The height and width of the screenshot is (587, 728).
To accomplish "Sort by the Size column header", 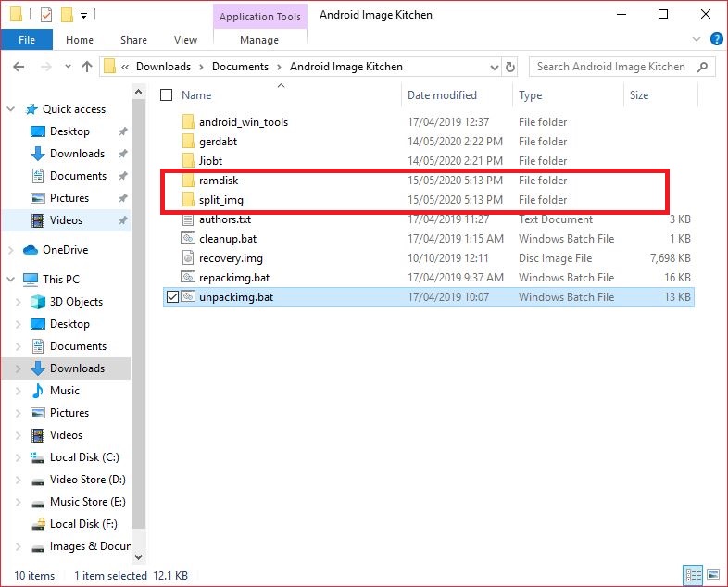I will pyautogui.click(x=639, y=95).
